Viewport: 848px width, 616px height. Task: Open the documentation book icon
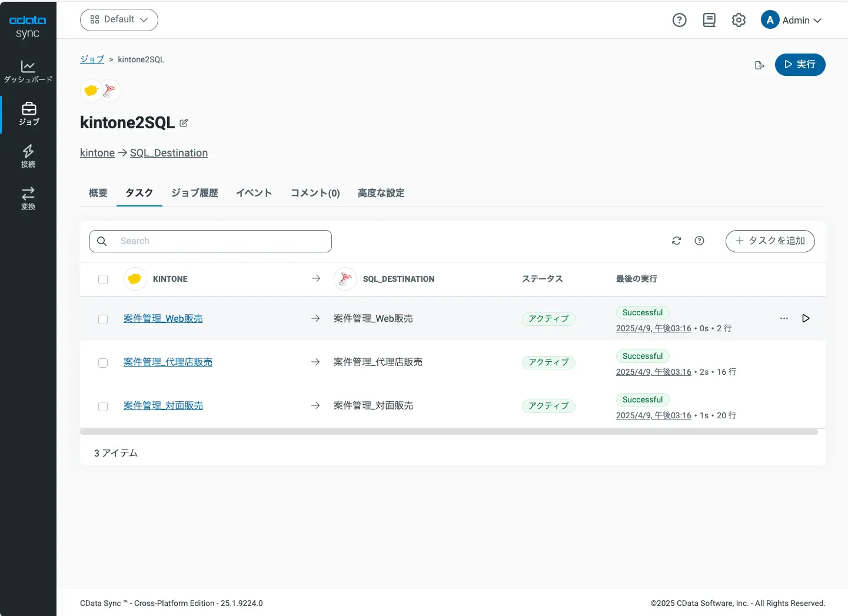pyautogui.click(x=709, y=20)
